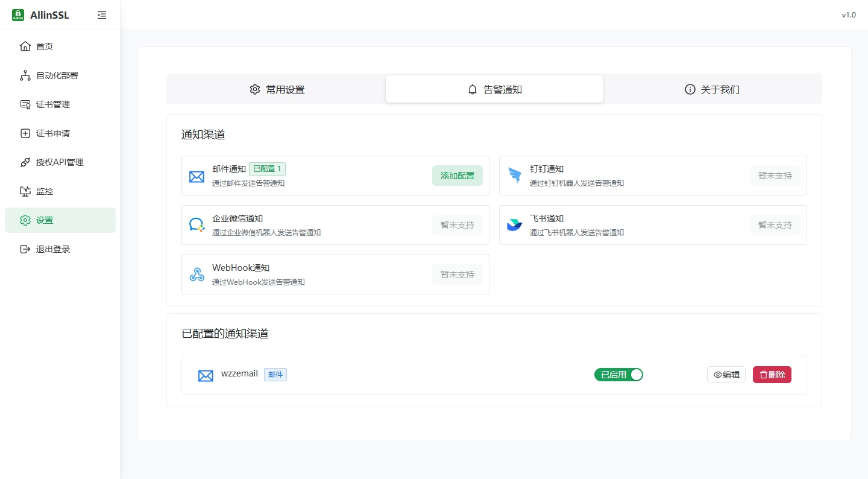The height and width of the screenshot is (479, 868).
Task: Edit wzzemail via the 编辑 button
Action: [726, 374]
